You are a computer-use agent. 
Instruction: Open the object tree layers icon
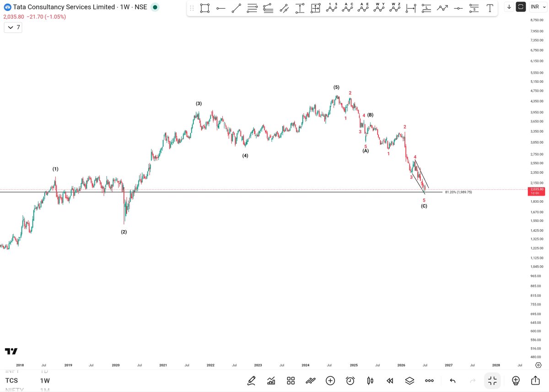(409, 381)
